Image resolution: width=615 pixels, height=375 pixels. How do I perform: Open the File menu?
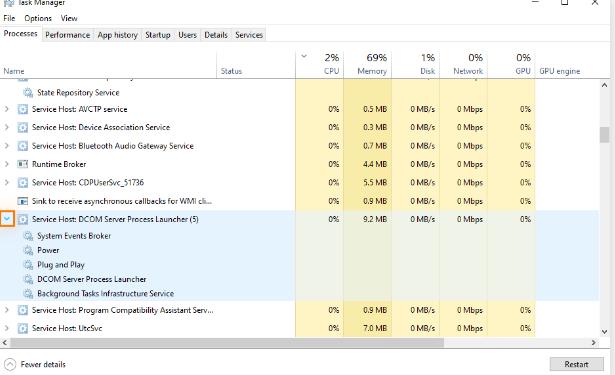9,18
